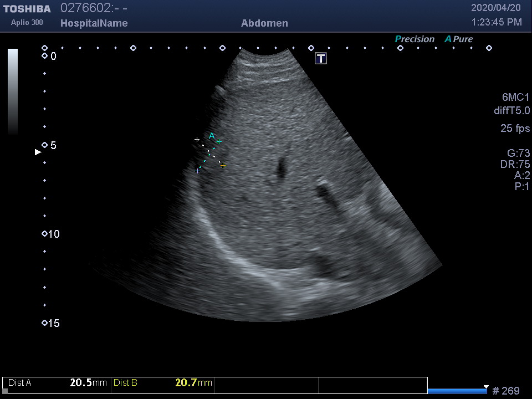
Task: Toggle the diffT5.0 harmonic setting
Action: (x=511, y=111)
